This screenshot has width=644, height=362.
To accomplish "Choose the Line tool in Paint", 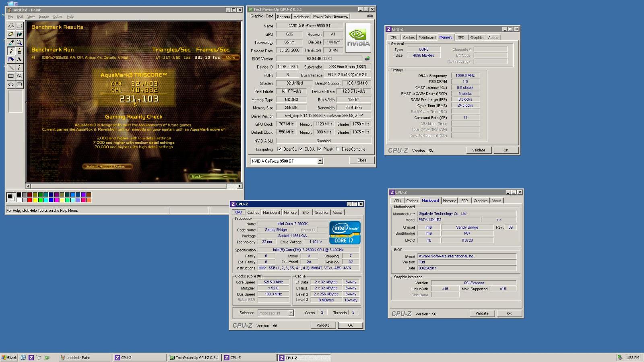I will (x=11, y=68).
